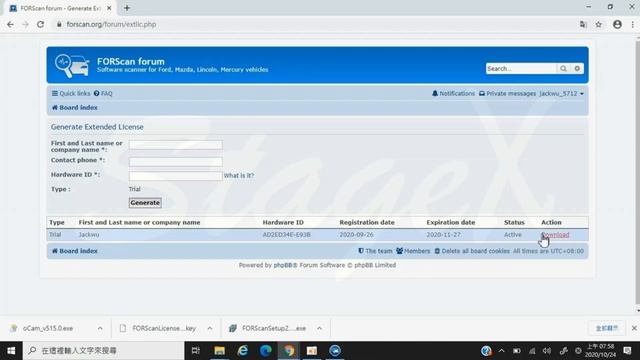Screen dimensions: 640x360
Task: Click the Windows taskbar search box
Action: tap(104, 351)
